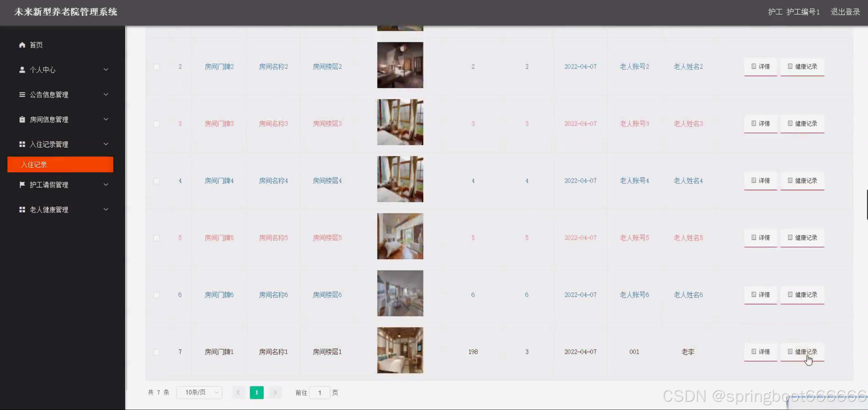
Task: Click the person icon for 个人中心
Action: click(x=22, y=70)
